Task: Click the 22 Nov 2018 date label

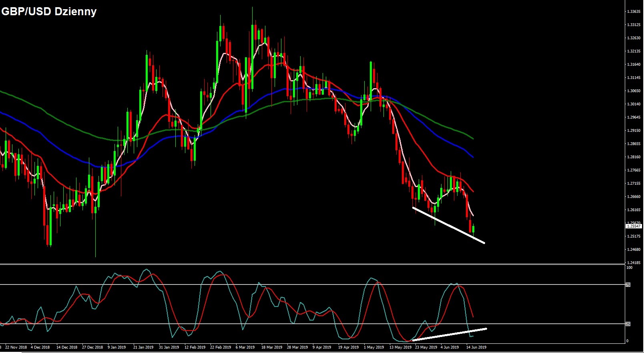Action: click(x=16, y=347)
